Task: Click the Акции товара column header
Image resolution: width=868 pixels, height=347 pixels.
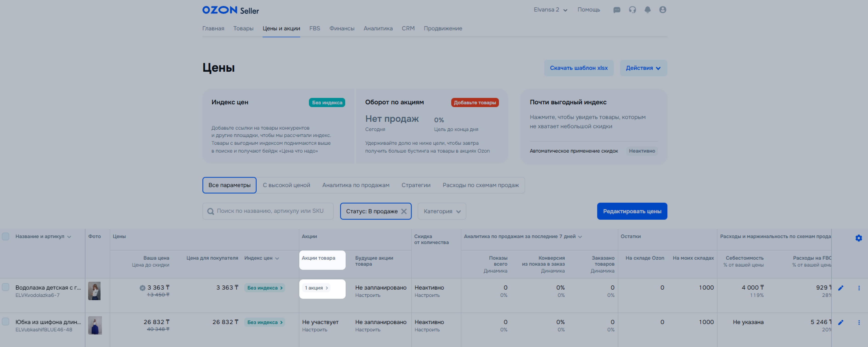Action: point(318,258)
